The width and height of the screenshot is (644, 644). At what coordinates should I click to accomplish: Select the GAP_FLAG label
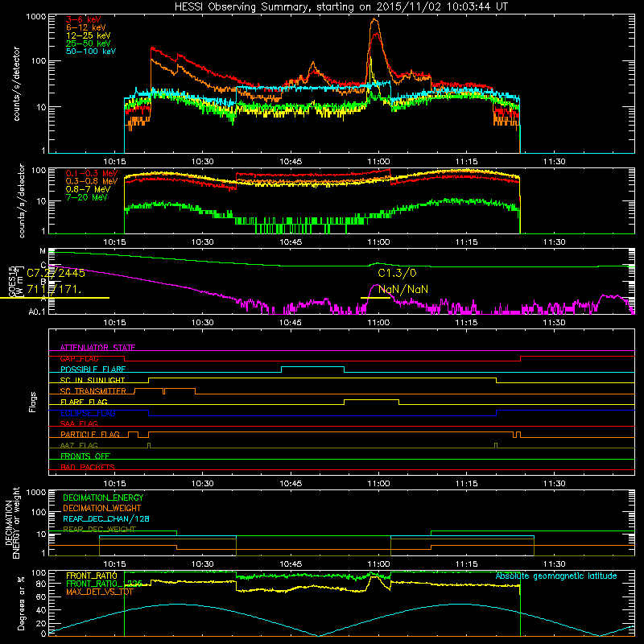click(x=79, y=358)
